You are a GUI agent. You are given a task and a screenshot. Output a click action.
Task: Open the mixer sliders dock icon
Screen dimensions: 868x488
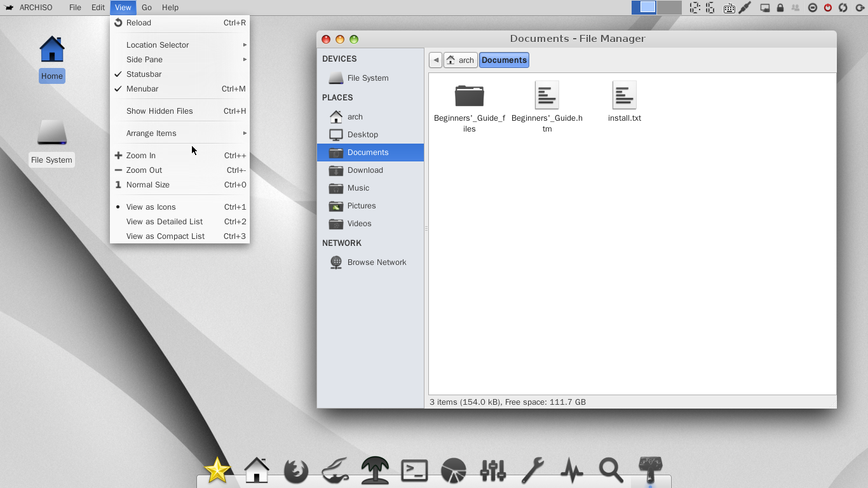(x=493, y=471)
